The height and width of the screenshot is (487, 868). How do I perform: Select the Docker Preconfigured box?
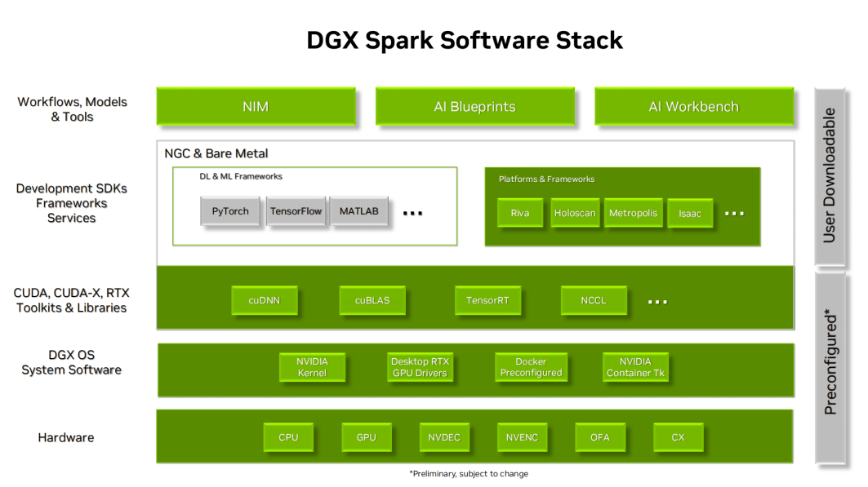tap(531, 367)
